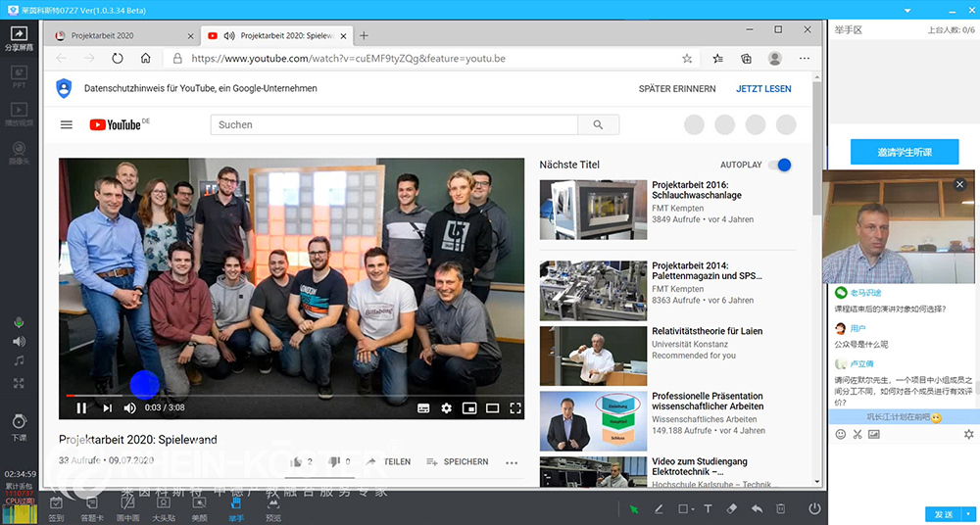Image resolution: width=980 pixels, height=525 pixels.
Task: Select the green arrow pointer tool
Action: (634, 508)
